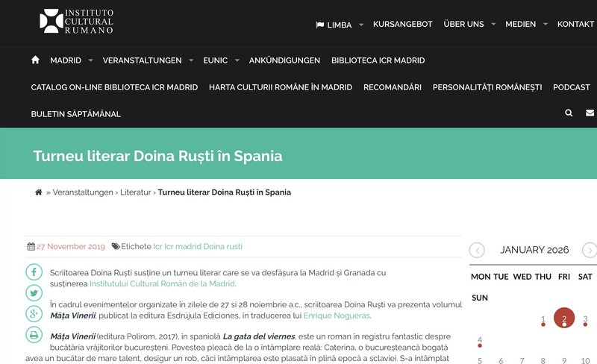Open the KURSANGEBOT menu item

click(402, 24)
